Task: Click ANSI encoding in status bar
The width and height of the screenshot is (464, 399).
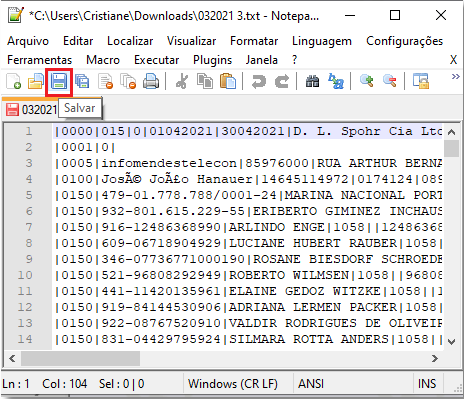Action: 311,384
